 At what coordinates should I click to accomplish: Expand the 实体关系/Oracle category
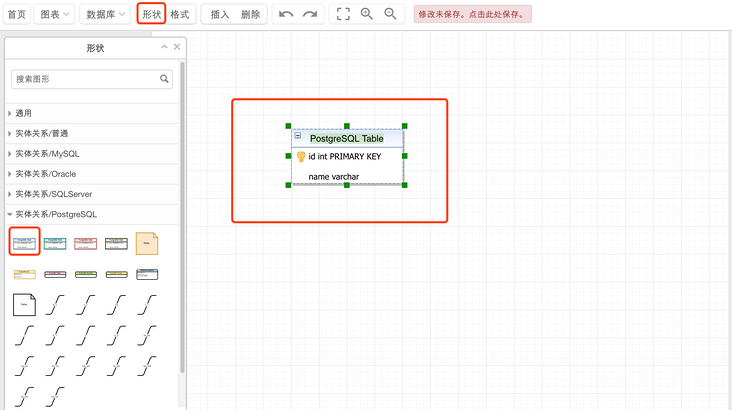tap(45, 173)
